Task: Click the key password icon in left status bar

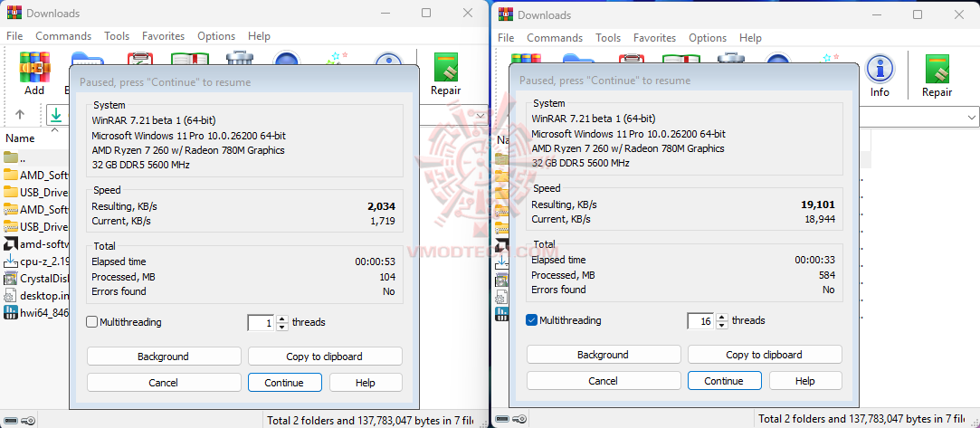Action: [x=27, y=420]
